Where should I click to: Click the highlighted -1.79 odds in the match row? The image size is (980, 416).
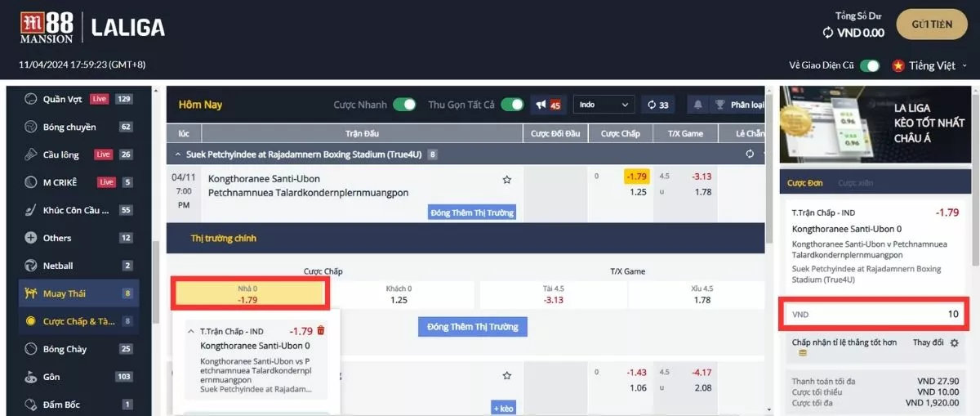636,177
